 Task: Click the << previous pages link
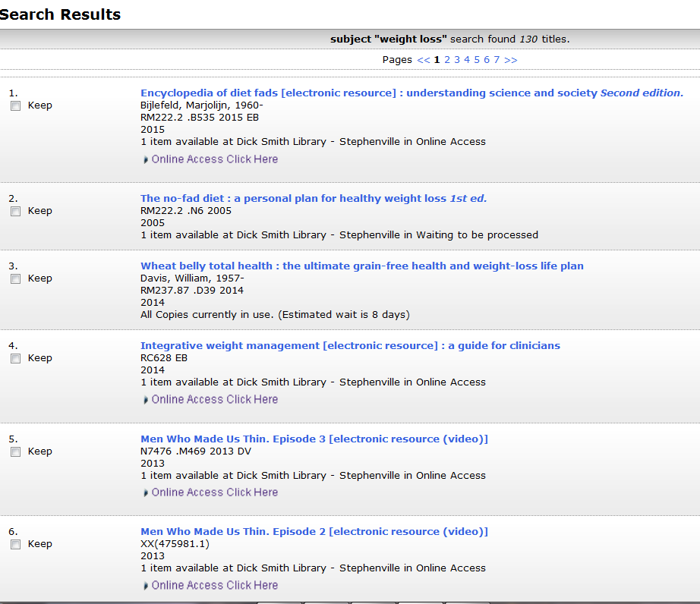tap(423, 60)
